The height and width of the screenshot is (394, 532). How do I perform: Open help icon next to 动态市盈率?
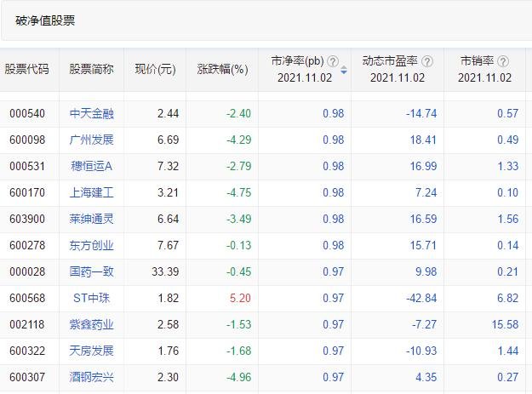[x=426, y=62]
